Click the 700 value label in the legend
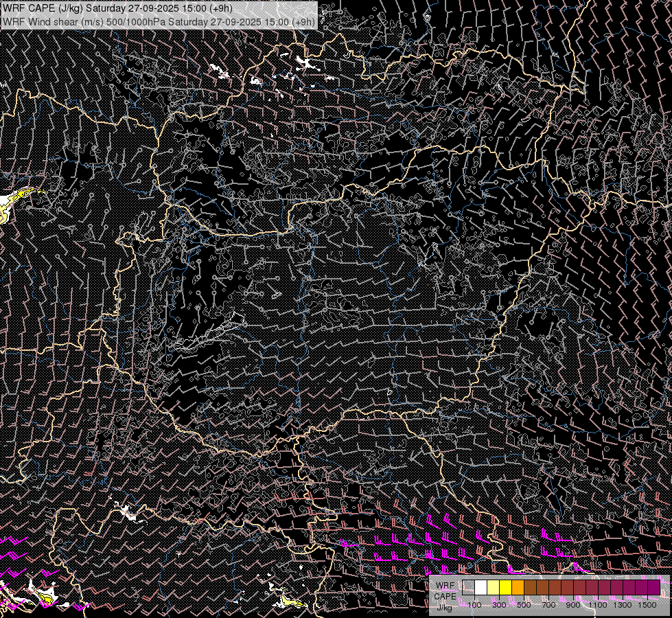The image size is (672, 618). tap(548, 605)
